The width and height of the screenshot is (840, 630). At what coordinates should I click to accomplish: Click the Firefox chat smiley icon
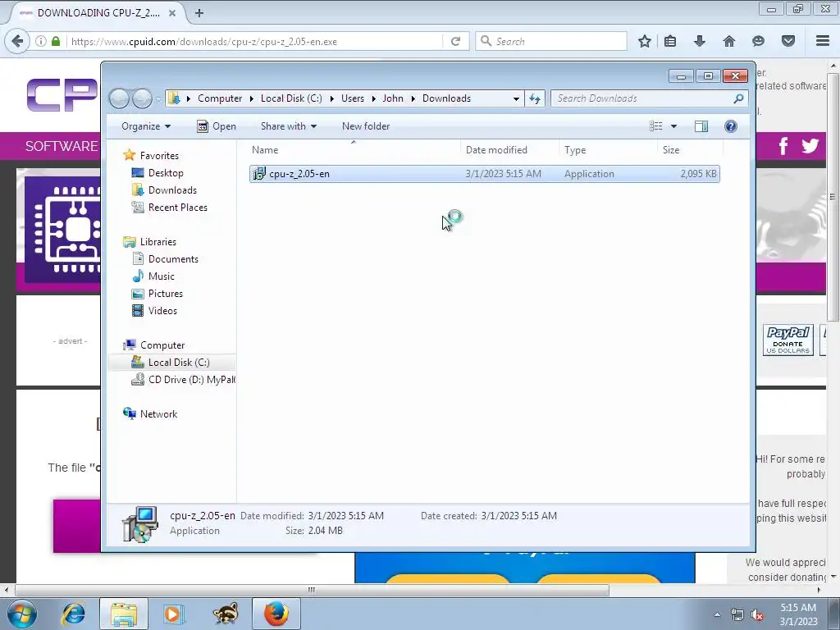(758, 41)
